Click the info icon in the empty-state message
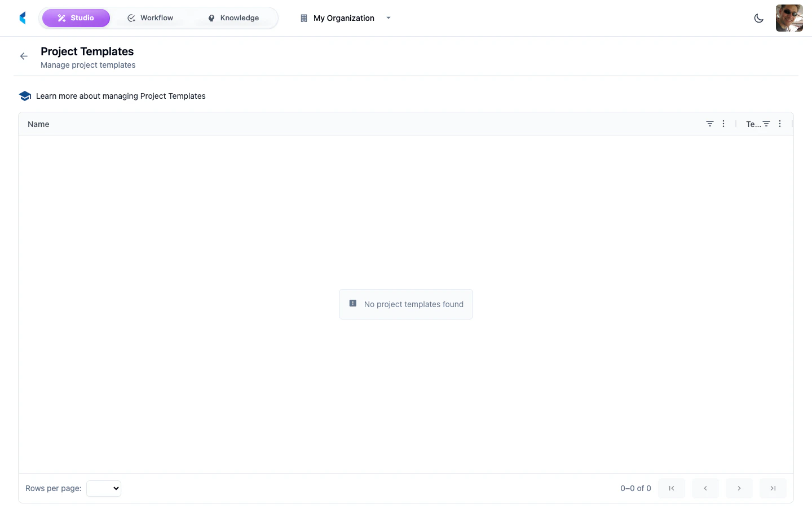Screen dimensions: 812x508 pyautogui.click(x=352, y=303)
